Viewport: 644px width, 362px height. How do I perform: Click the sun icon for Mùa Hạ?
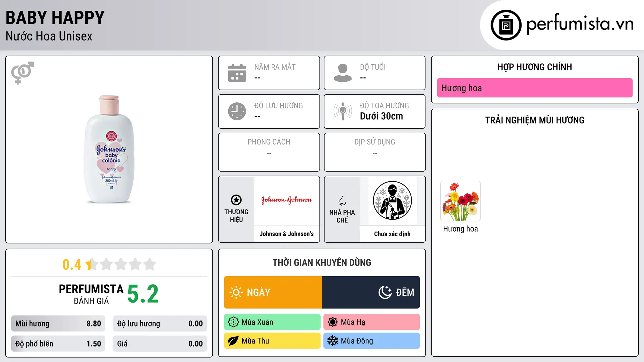(333, 322)
